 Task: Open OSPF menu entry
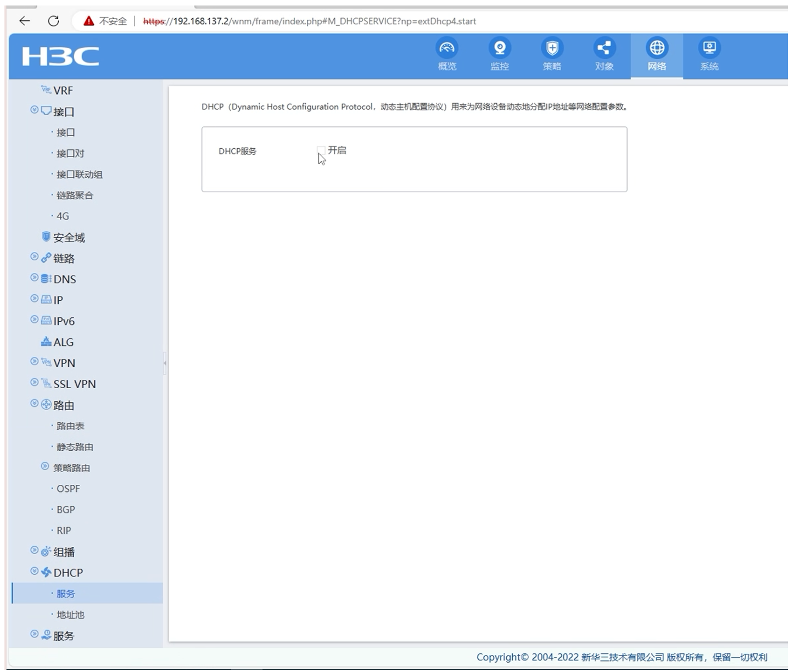pyautogui.click(x=68, y=489)
